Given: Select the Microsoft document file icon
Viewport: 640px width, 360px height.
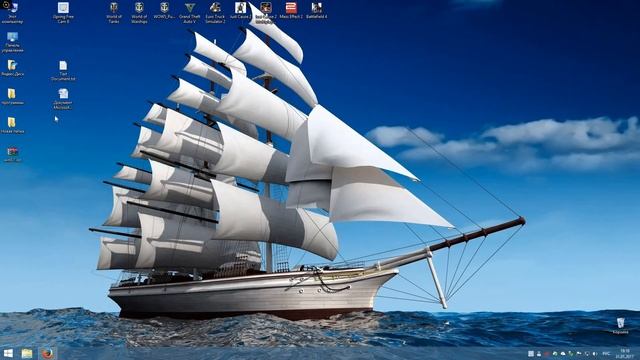Looking at the screenshot, I should pyautogui.click(x=63, y=99).
